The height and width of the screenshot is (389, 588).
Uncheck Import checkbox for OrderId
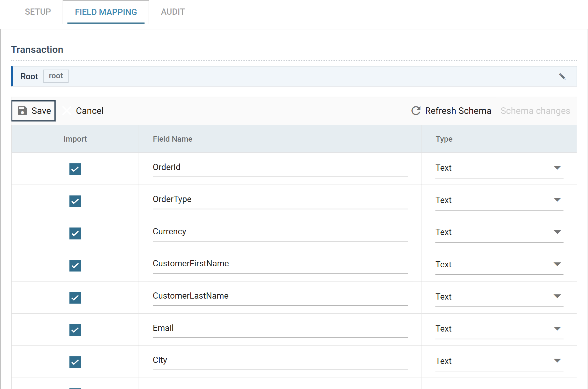point(75,169)
